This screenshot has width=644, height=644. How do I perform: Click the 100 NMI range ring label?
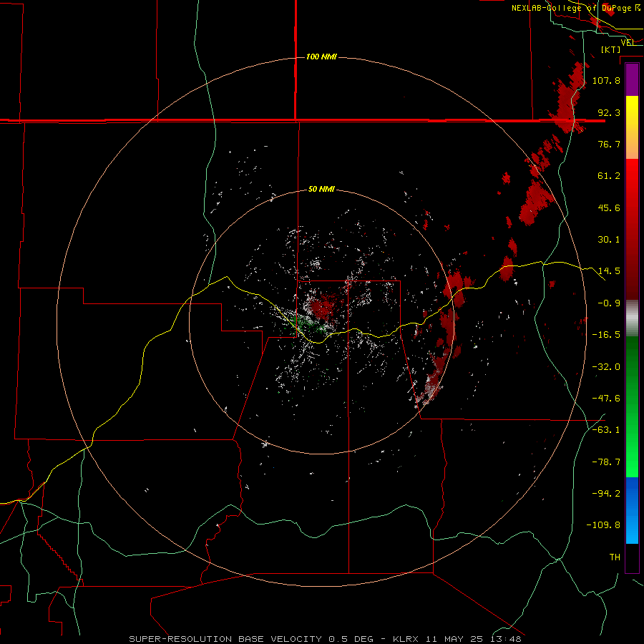click(321, 57)
